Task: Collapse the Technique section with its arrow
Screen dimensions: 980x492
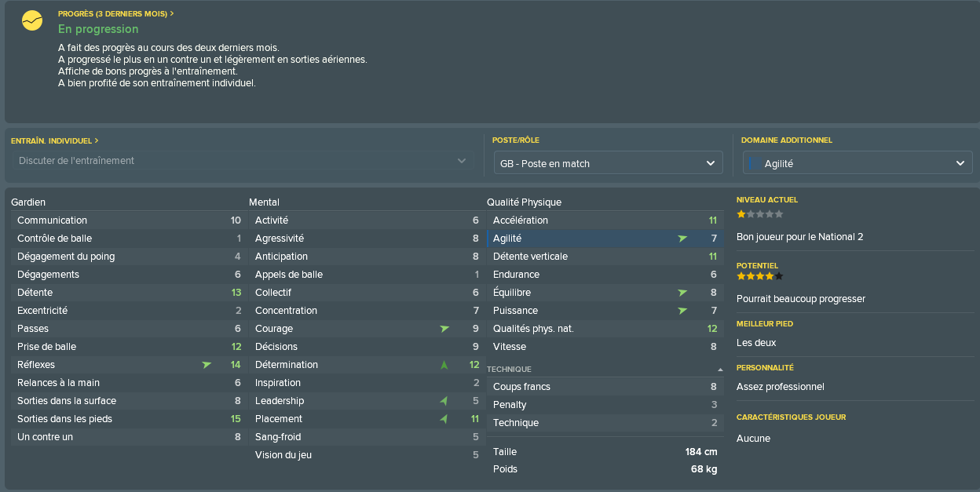Action: click(x=720, y=370)
